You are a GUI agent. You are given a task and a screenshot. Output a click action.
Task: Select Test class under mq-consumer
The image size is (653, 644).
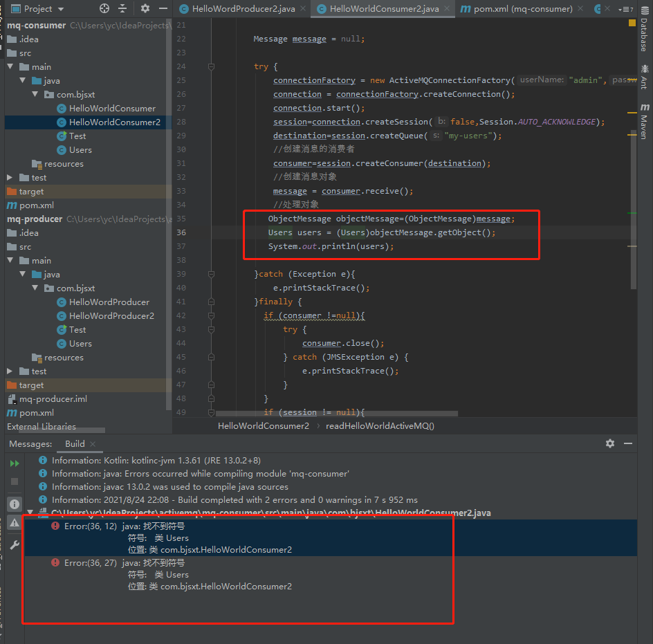click(77, 136)
